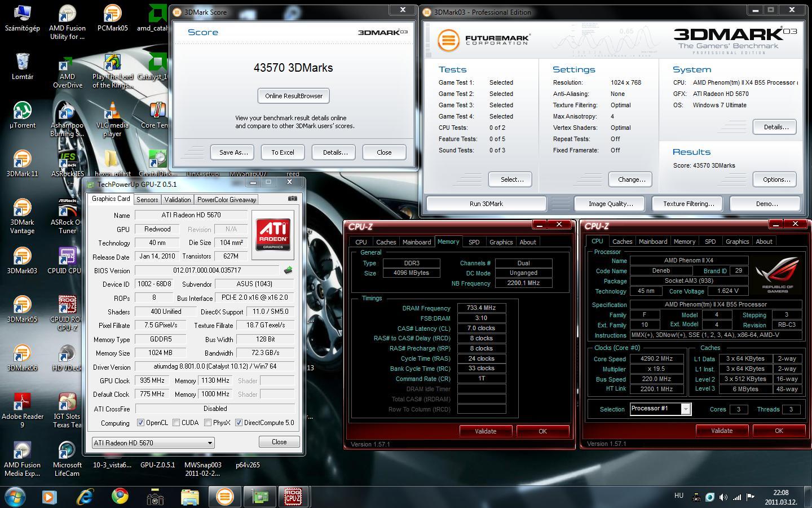
Task: Open Adobe Reader 9 shortcut
Action: click(x=22, y=410)
